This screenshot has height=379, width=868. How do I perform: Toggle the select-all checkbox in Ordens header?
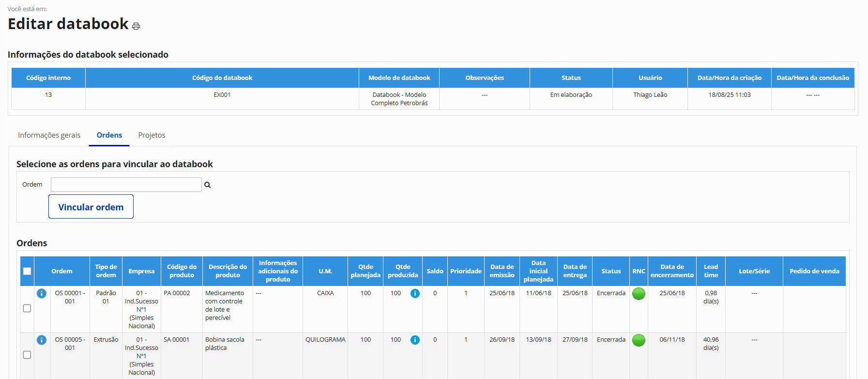click(27, 271)
